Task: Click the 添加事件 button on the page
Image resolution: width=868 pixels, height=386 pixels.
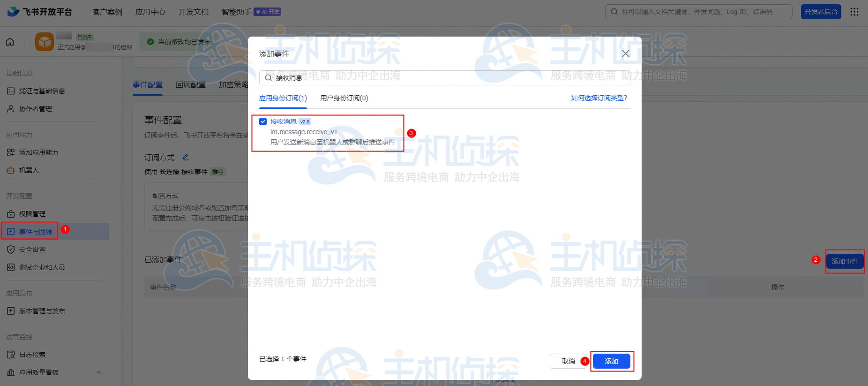Action: [845, 261]
